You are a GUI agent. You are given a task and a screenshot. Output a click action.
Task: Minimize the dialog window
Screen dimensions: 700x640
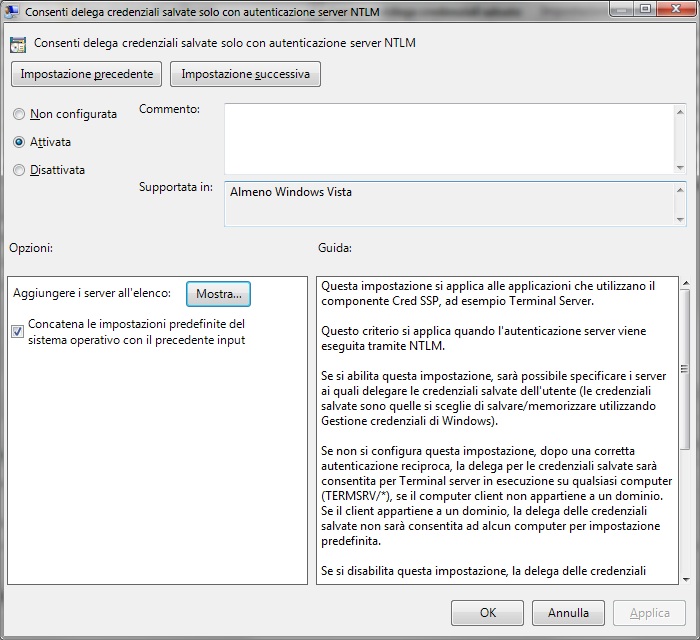pyautogui.click(x=622, y=9)
